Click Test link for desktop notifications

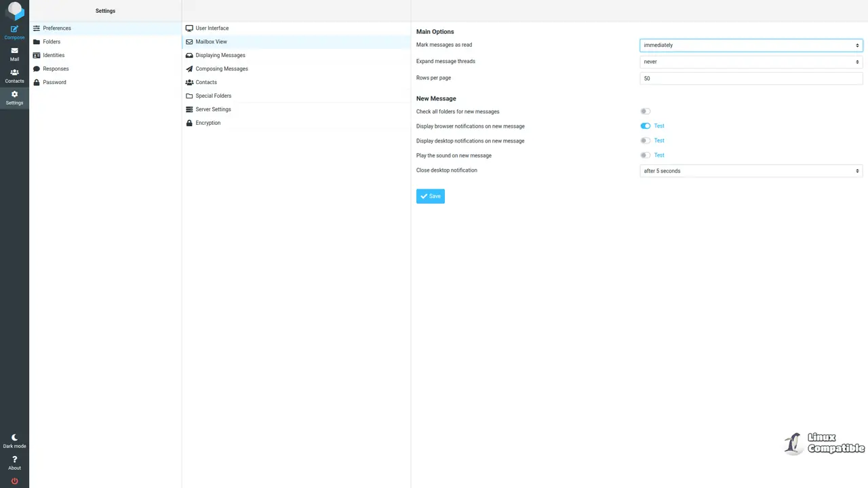[659, 140]
